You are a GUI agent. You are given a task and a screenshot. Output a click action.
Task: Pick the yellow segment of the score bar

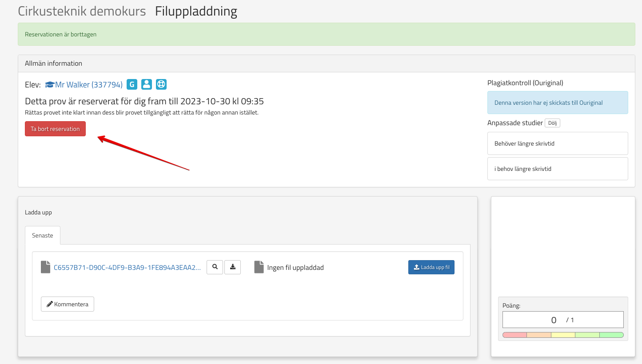(563, 335)
